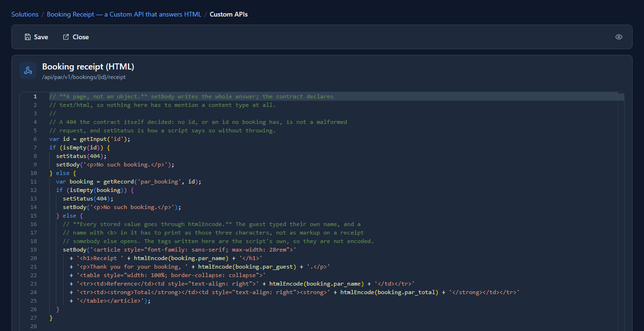Click line number 19 in the gutter
Screen dimensions: 644x331
[x=34, y=250]
